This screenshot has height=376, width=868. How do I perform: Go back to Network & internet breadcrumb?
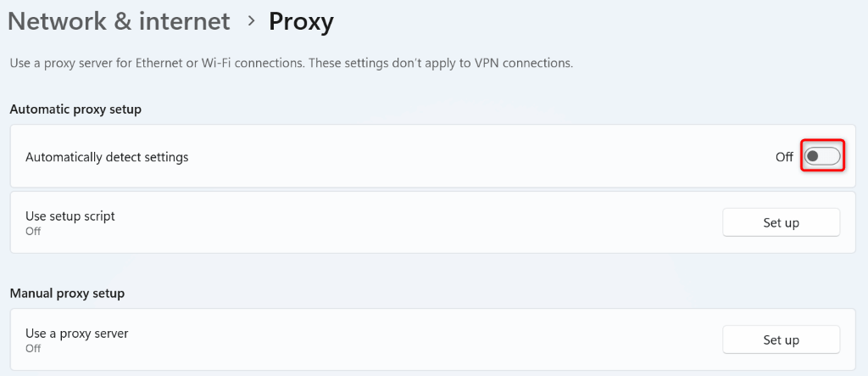click(x=120, y=21)
